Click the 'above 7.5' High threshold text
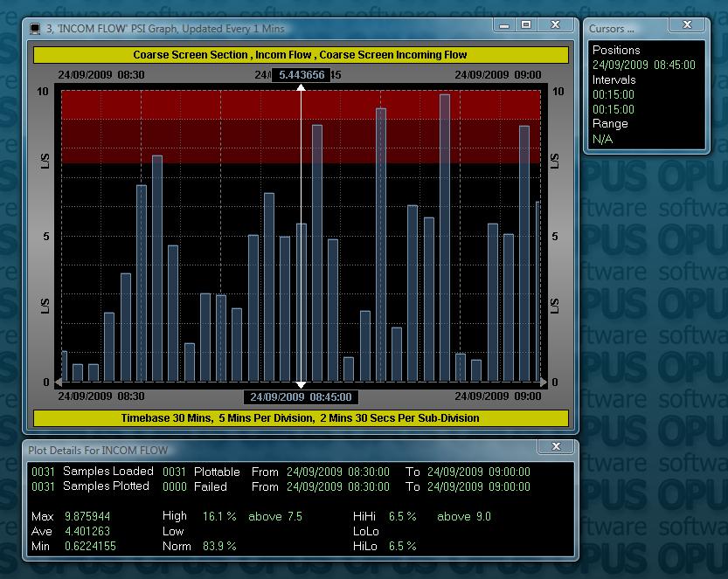This screenshot has height=579, width=728. click(x=274, y=516)
